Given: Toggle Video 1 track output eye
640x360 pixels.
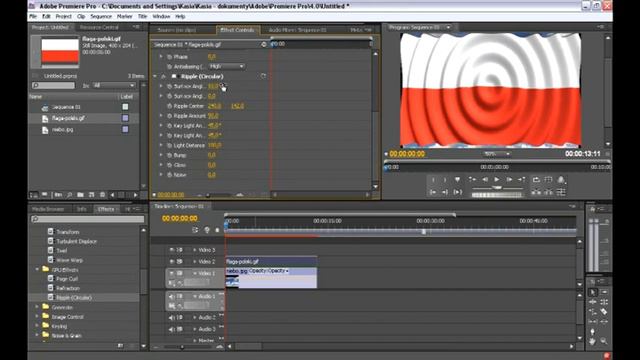Looking at the screenshot, I should pyautogui.click(x=172, y=273).
